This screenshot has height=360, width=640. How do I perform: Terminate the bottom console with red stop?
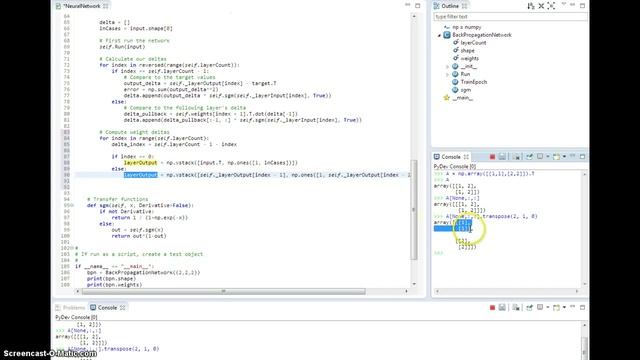[492, 307]
